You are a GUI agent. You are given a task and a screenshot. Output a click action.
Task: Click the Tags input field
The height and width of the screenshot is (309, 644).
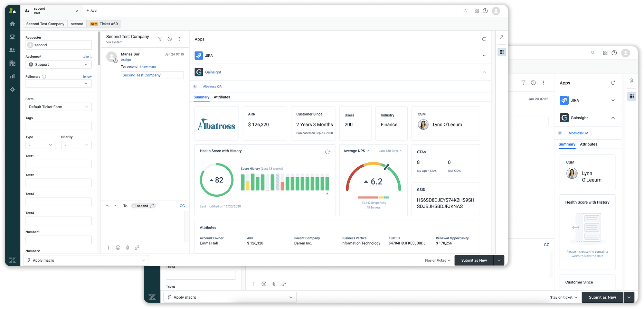click(58, 126)
